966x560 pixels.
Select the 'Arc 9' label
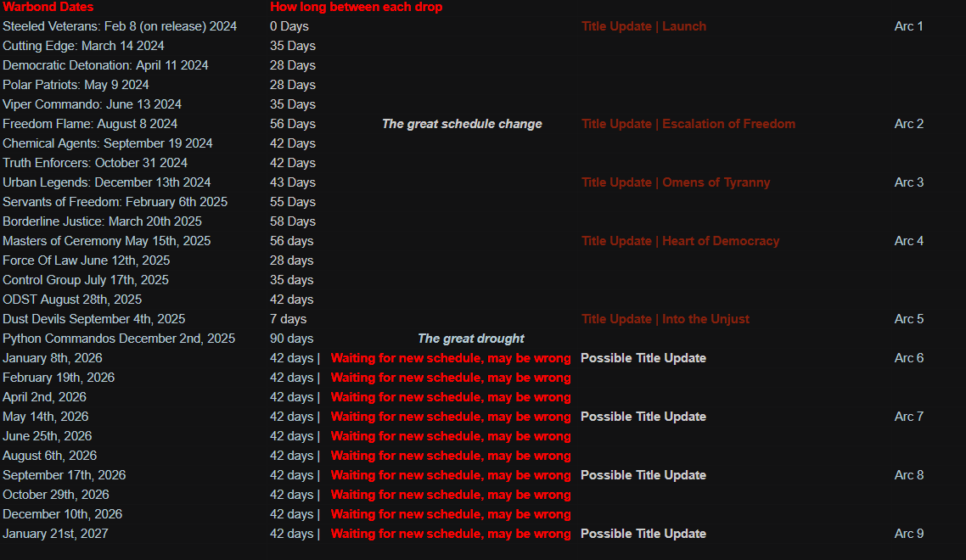(909, 534)
